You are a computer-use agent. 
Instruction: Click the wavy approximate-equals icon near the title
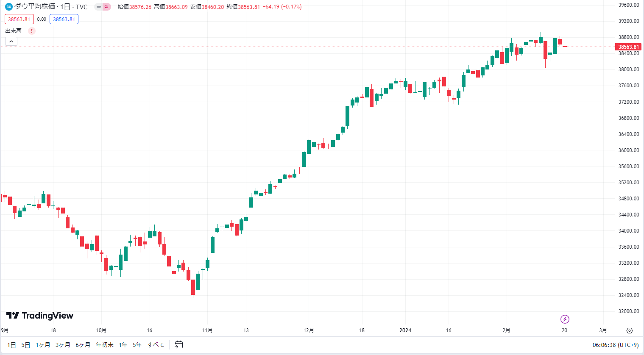pyautogui.click(x=106, y=7)
